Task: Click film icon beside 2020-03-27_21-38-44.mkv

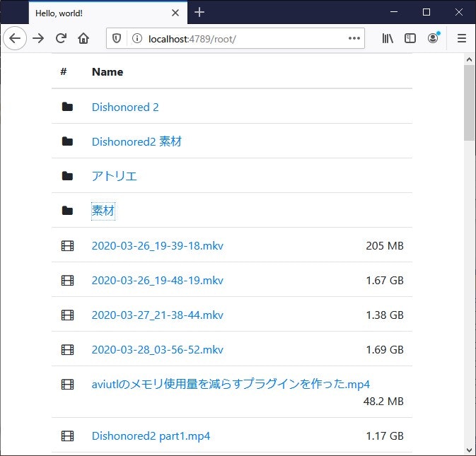Action: pyautogui.click(x=67, y=315)
